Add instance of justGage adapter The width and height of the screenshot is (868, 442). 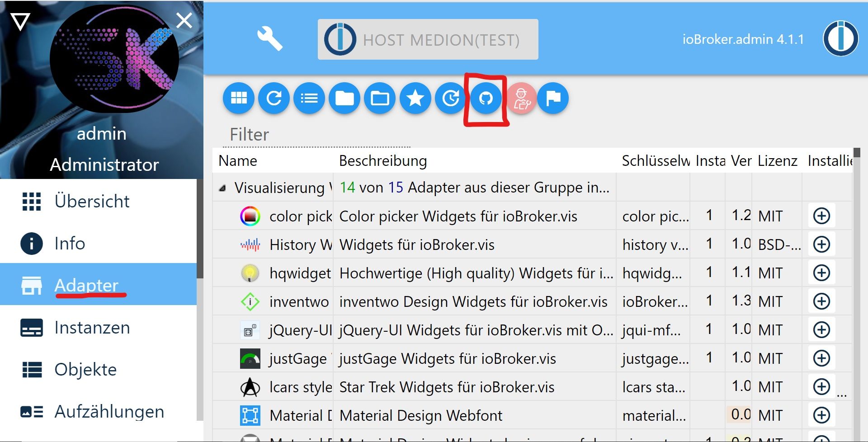click(821, 358)
